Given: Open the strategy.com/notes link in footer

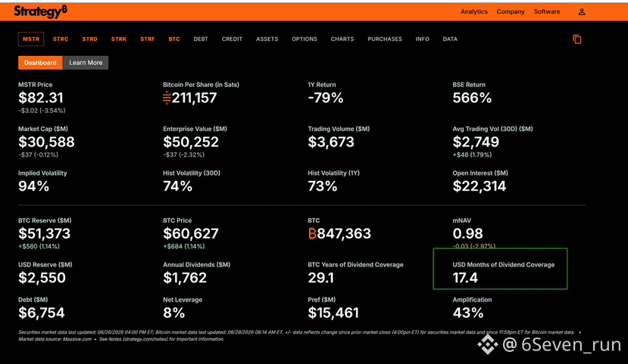Looking at the screenshot, I should coord(145,339).
